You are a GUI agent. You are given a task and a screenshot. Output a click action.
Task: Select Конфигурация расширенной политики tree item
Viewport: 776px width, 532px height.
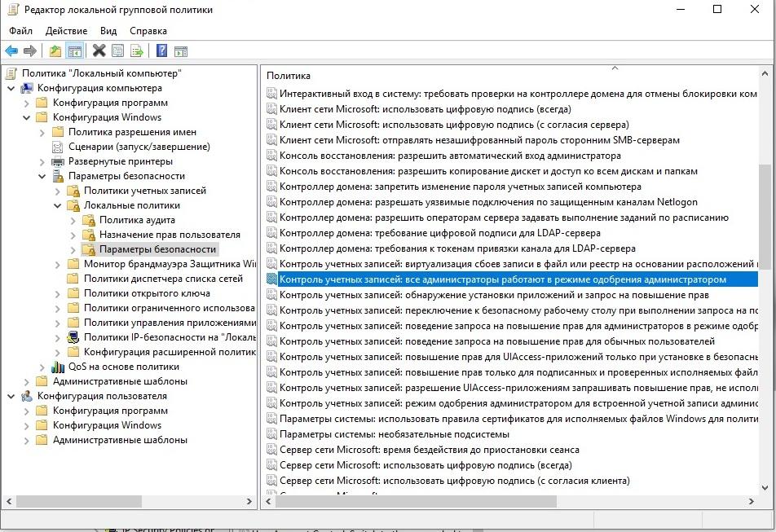[x=170, y=352]
